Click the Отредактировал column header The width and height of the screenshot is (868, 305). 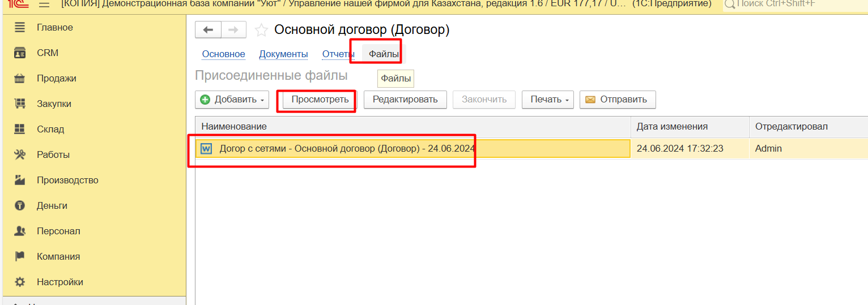(809, 127)
